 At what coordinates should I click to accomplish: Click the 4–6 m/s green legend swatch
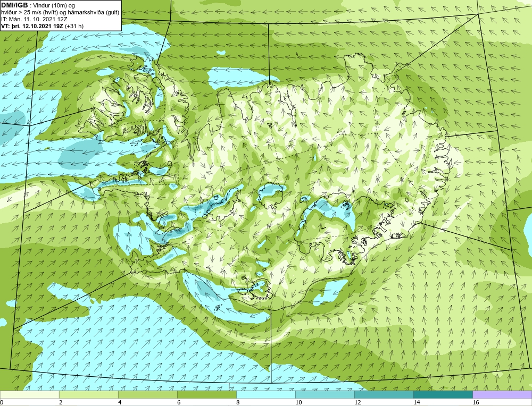point(147,394)
